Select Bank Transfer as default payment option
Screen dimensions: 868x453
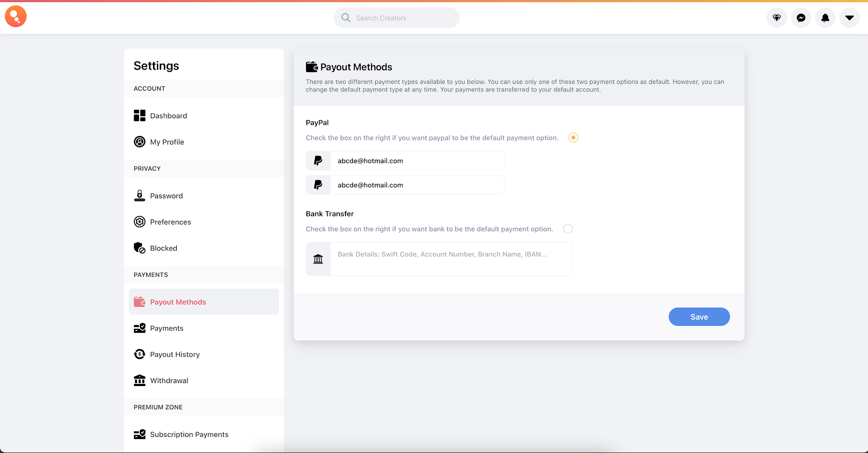[x=568, y=228]
